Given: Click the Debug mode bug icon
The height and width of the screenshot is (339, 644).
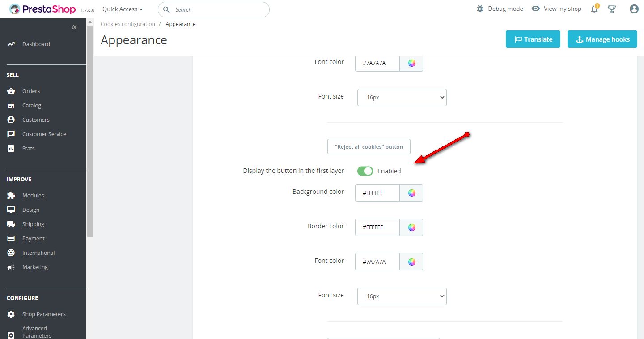Looking at the screenshot, I should click(x=480, y=9).
